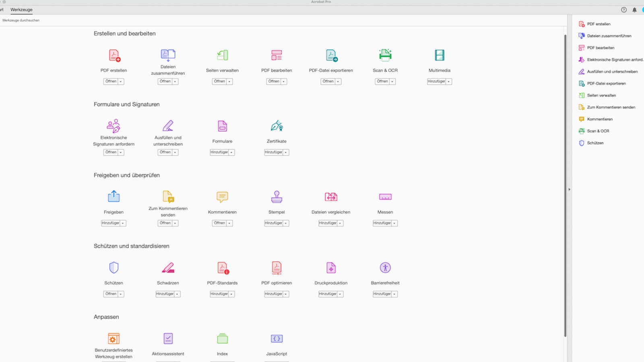The height and width of the screenshot is (362, 644).
Task: Click Öffnen under Elektronische Signaturen anfordern
Action: pyautogui.click(x=111, y=152)
